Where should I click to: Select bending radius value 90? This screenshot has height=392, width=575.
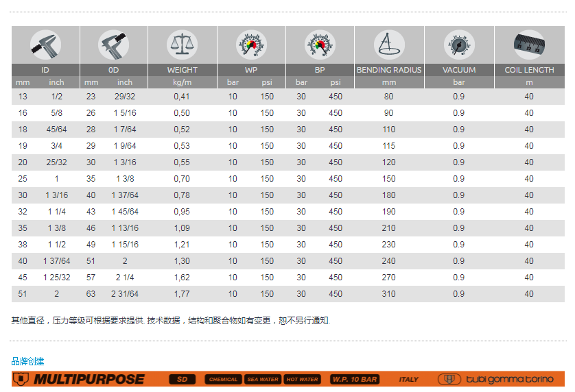click(x=389, y=113)
